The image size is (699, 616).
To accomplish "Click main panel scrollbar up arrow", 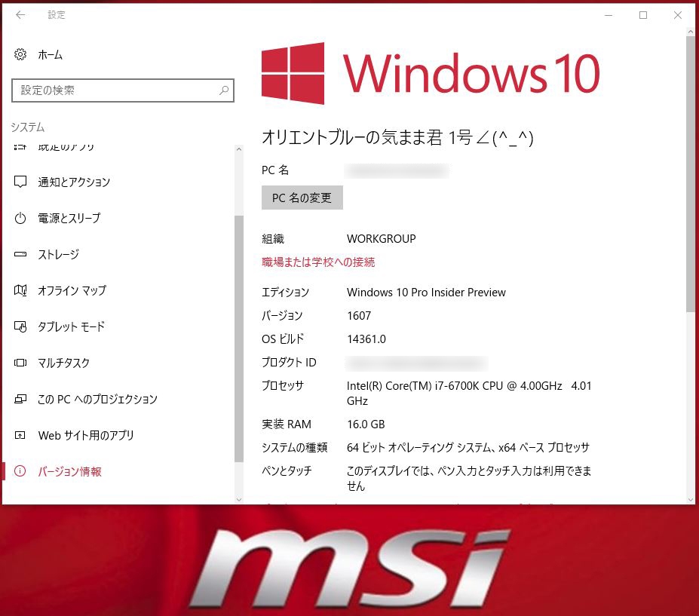I will point(691,32).
